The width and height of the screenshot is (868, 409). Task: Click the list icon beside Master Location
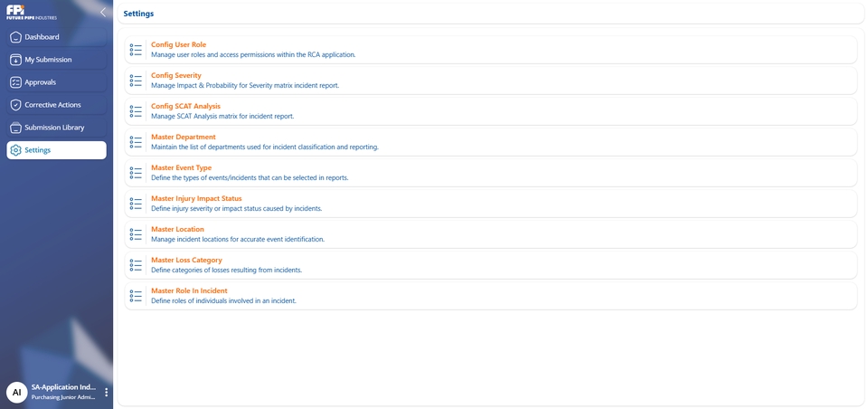[136, 234]
